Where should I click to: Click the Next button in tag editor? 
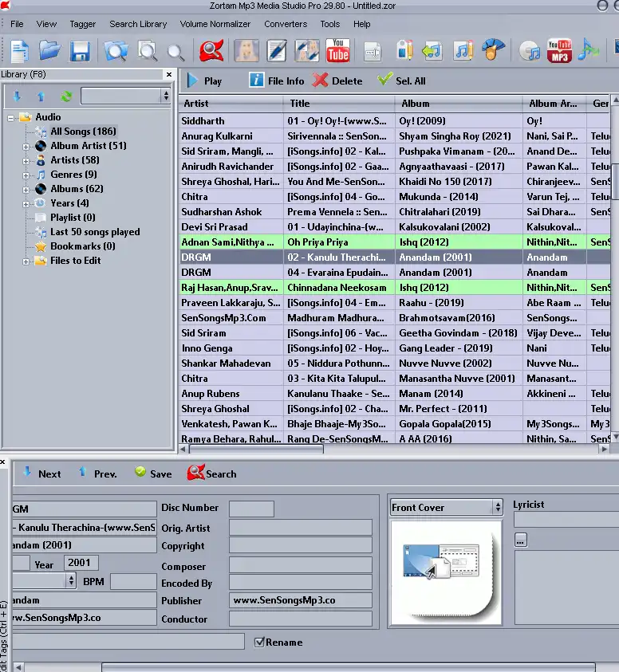pyautogui.click(x=41, y=474)
